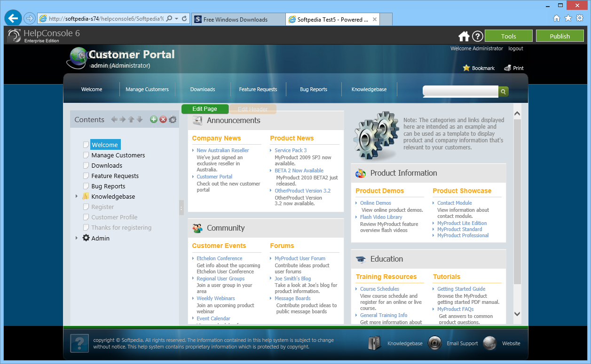Open the Etchelon Conference link

point(220,258)
